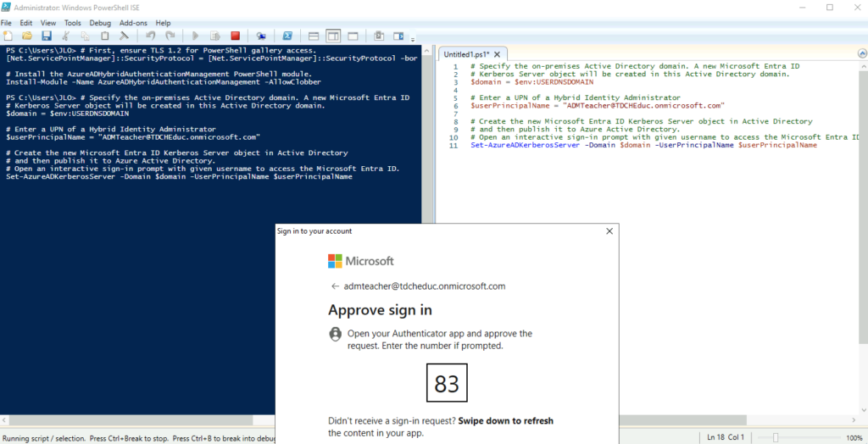This screenshot has width=868, height=444.
Task: Open the Debug menu
Action: point(99,23)
